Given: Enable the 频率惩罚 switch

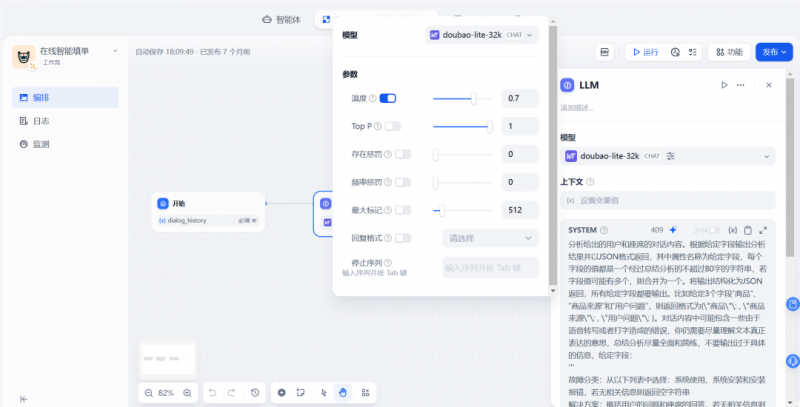Looking at the screenshot, I should 403,182.
